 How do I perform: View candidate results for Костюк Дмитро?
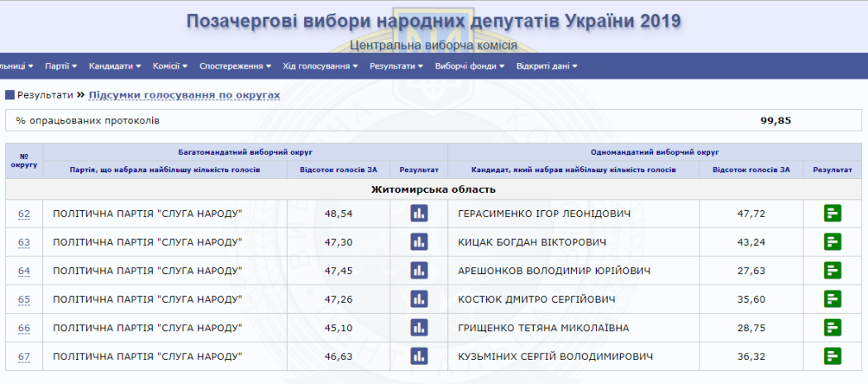[x=832, y=299]
